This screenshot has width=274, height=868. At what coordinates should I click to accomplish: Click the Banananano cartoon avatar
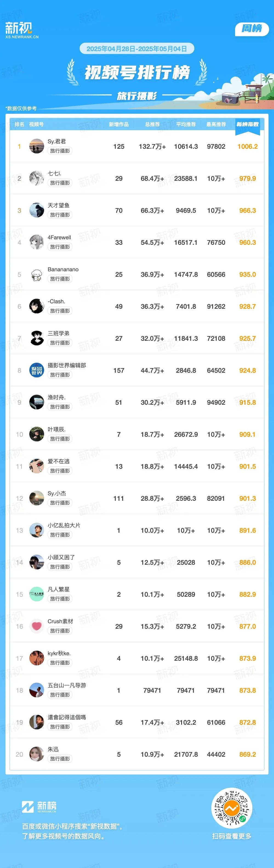[x=36, y=274]
